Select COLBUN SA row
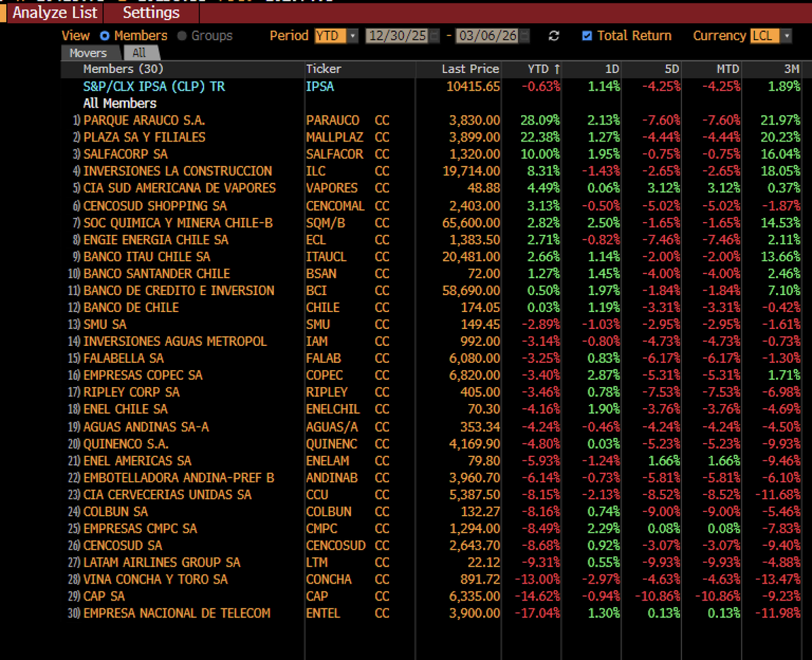Image resolution: width=812 pixels, height=660 pixels. [432, 512]
